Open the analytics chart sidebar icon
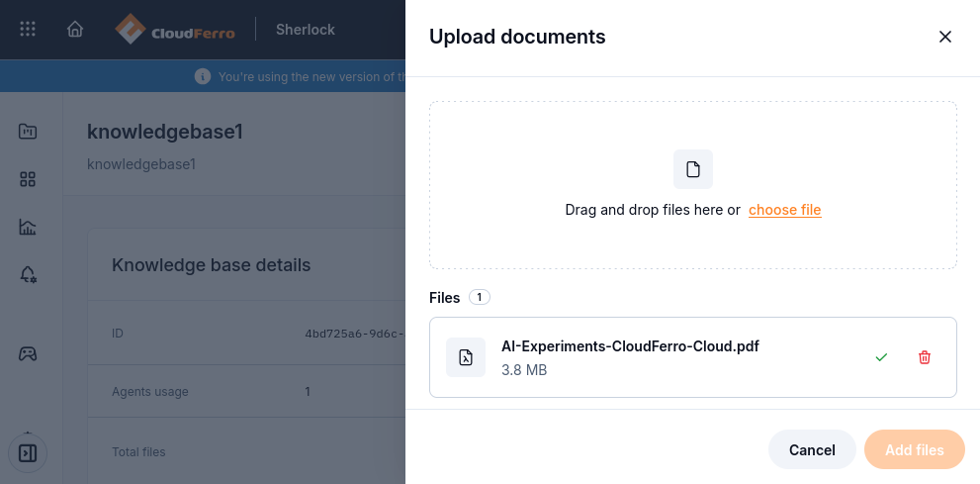This screenshot has height=484, width=980. click(x=28, y=227)
